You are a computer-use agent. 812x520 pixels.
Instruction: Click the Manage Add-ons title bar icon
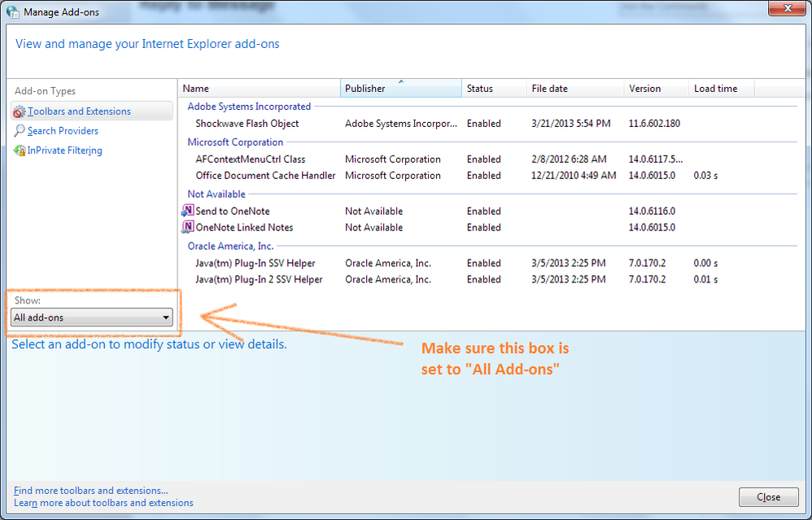click(13, 12)
